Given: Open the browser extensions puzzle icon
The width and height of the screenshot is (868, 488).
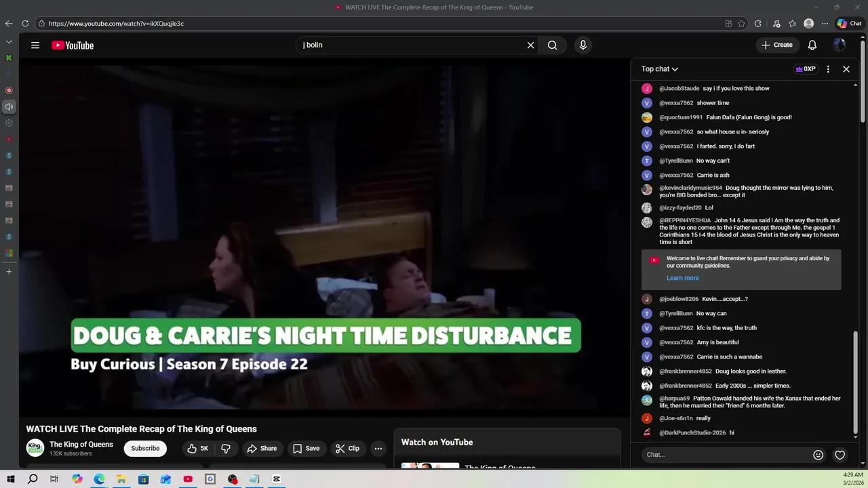Looking at the screenshot, I should [758, 24].
